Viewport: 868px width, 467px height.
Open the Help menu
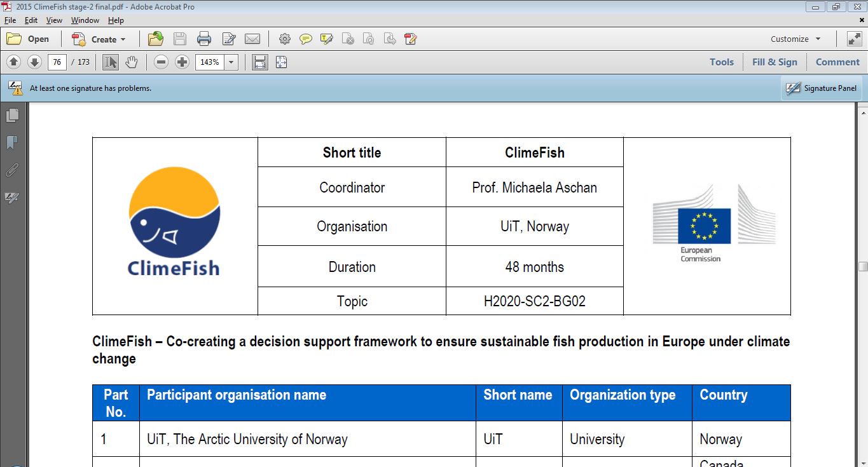click(x=116, y=20)
